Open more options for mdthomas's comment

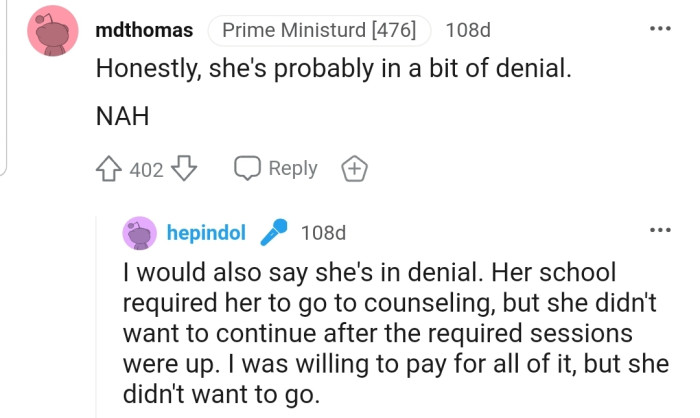[x=659, y=29]
